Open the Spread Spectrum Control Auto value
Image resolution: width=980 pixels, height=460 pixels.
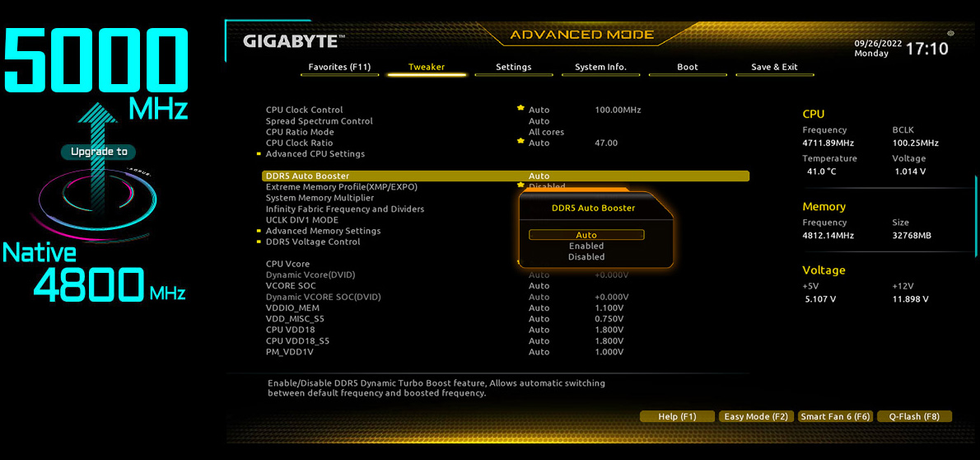coord(539,121)
